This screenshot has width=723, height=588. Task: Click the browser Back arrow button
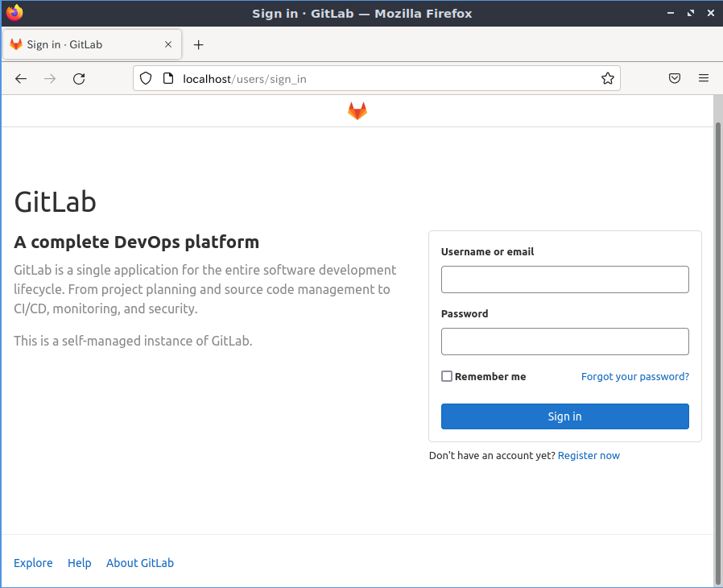(x=21, y=79)
